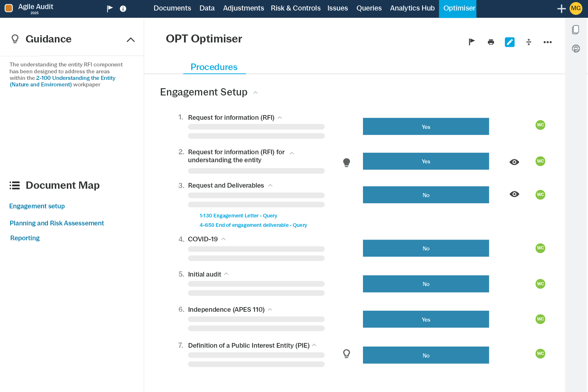Toggle No answer for Public Interest Entity
Image resolution: width=588 pixels, height=392 pixels.
(x=426, y=355)
